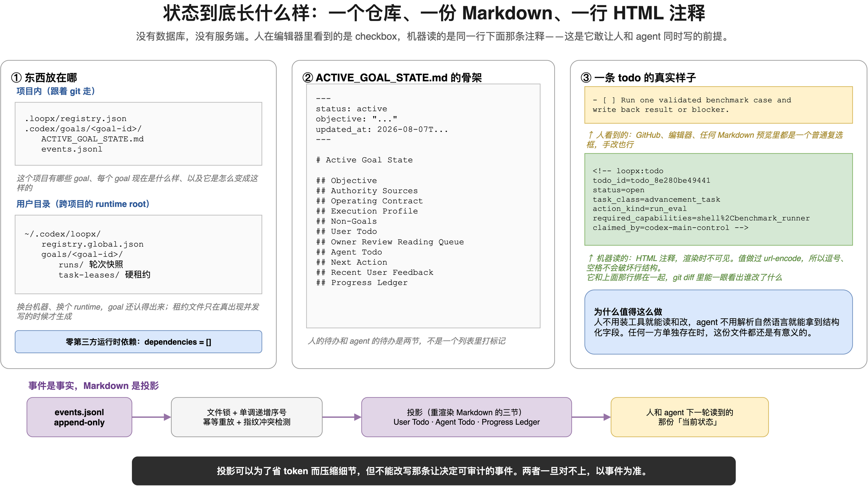Screen dimensions: 868x486
Task: Click '## Progress Ledger' line
Action: 362,283
